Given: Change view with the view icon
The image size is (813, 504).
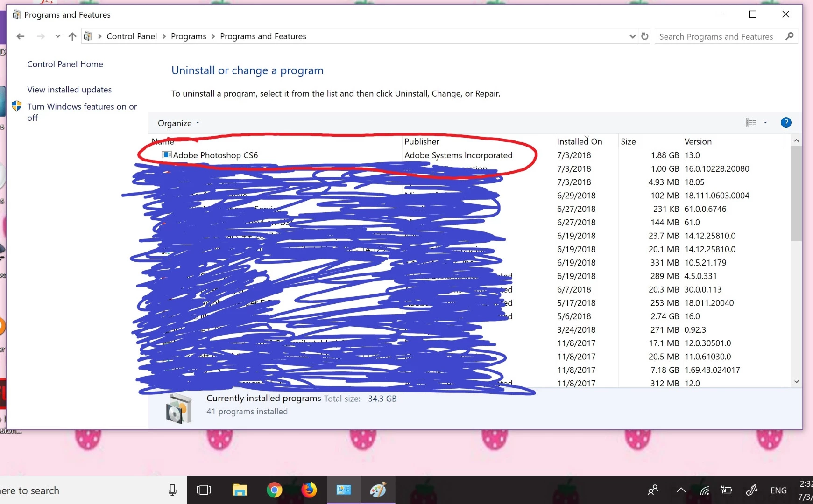Looking at the screenshot, I should pyautogui.click(x=751, y=123).
